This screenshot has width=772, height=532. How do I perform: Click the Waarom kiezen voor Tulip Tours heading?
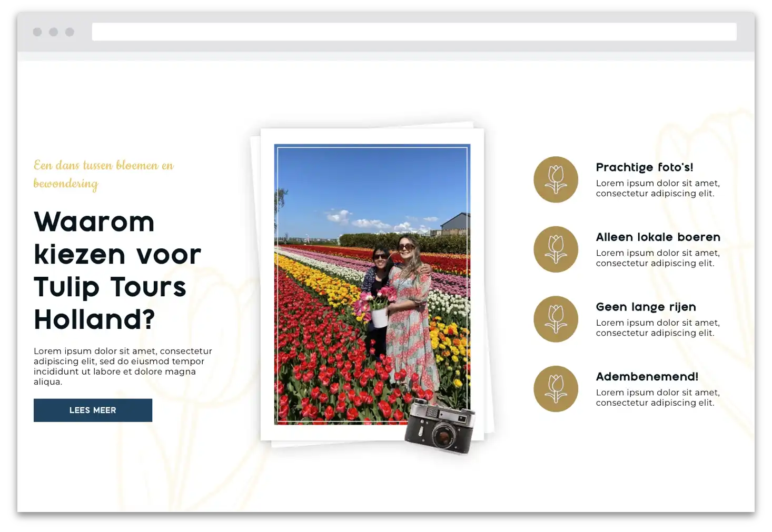[x=117, y=270]
